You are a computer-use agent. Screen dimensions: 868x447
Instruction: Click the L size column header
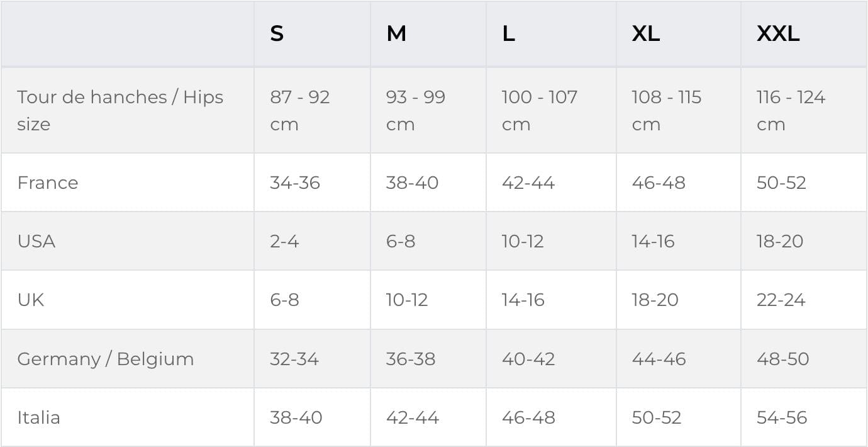point(508,33)
